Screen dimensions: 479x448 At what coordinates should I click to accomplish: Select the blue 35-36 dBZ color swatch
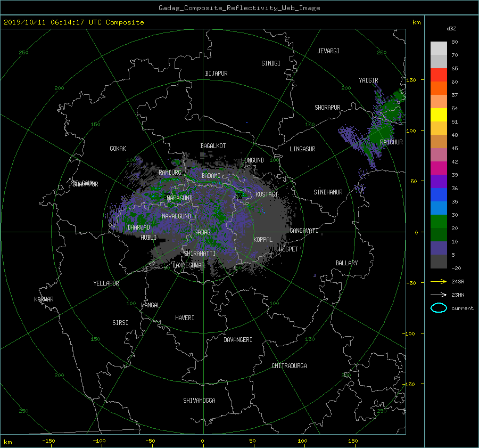tap(439, 194)
